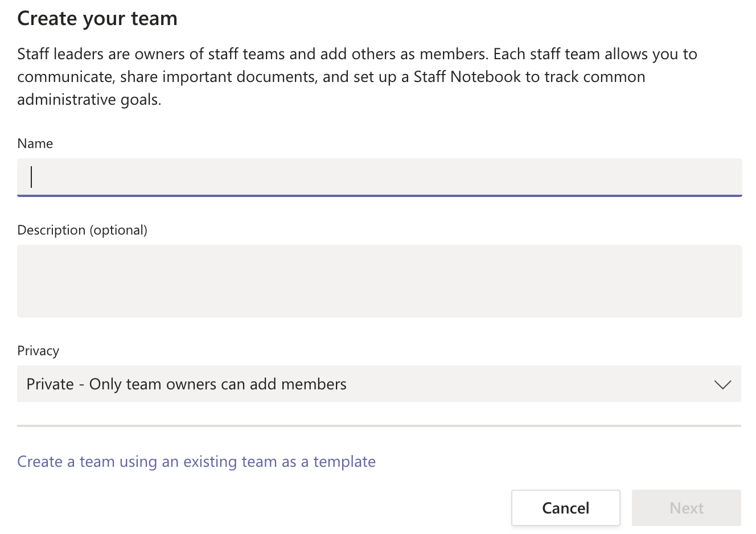Click the blinking text cursor in Name
The height and width of the screenshot is (534, 756).
click(31, 176)
